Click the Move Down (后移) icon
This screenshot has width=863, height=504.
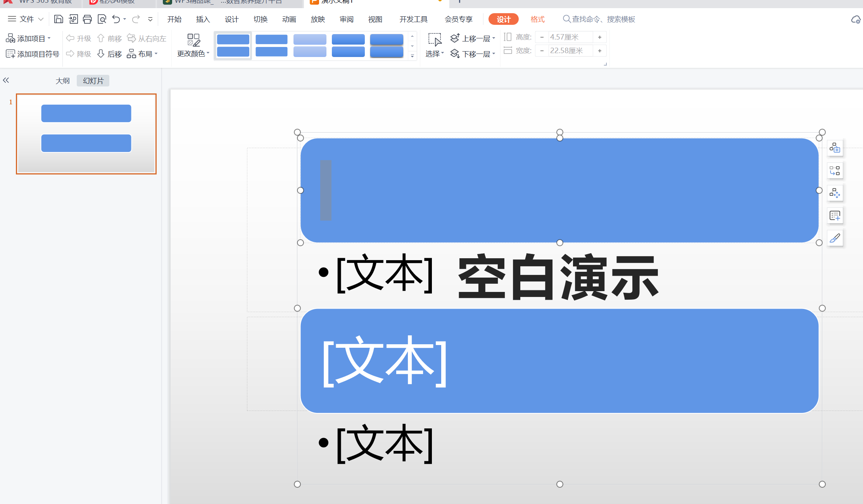pyautogui.click(x=101, y=54)
